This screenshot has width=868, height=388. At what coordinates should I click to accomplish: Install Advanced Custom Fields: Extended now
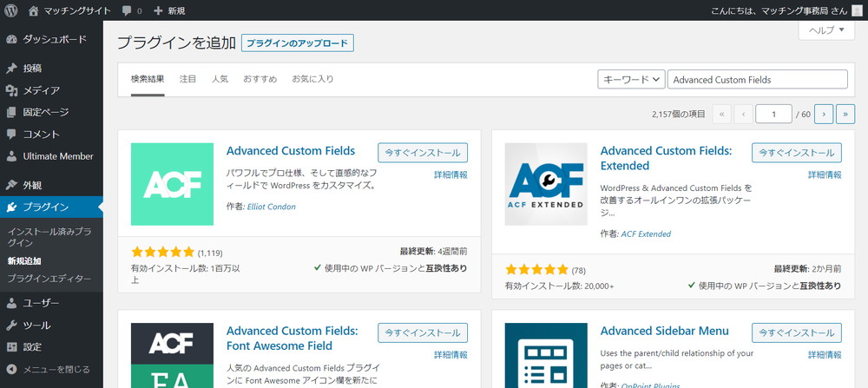click(797, 153)
